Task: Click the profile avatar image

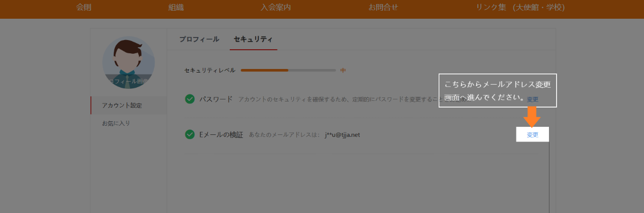Action: point(129,63)
